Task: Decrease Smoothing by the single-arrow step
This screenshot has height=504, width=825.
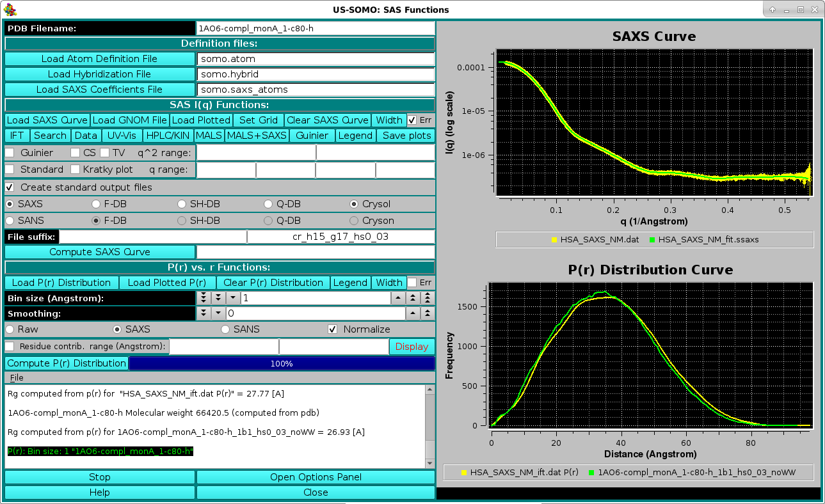Action: point(218,313)
